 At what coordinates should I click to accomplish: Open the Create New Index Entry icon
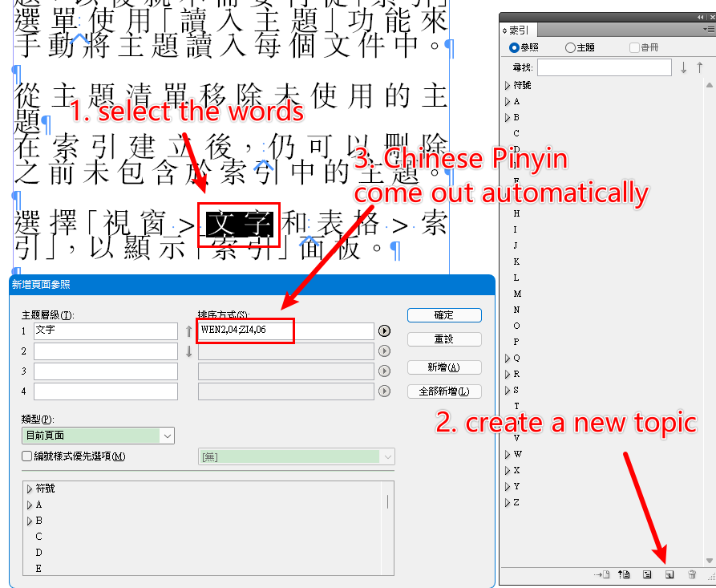[x=648, y=574]
